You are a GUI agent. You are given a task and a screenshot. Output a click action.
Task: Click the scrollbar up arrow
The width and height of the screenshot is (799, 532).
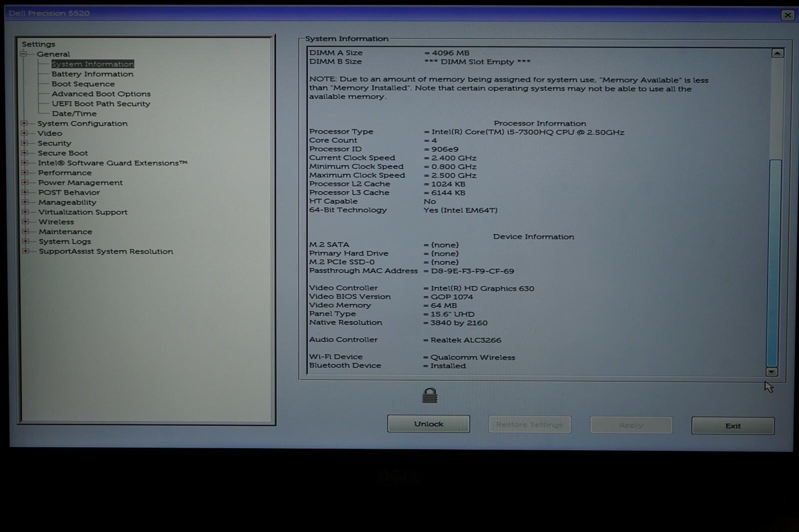[x=778, y=53]
